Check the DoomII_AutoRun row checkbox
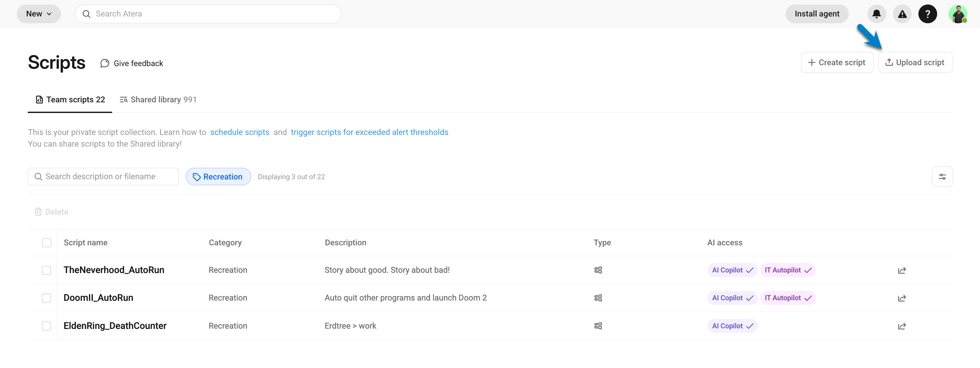 46,298
